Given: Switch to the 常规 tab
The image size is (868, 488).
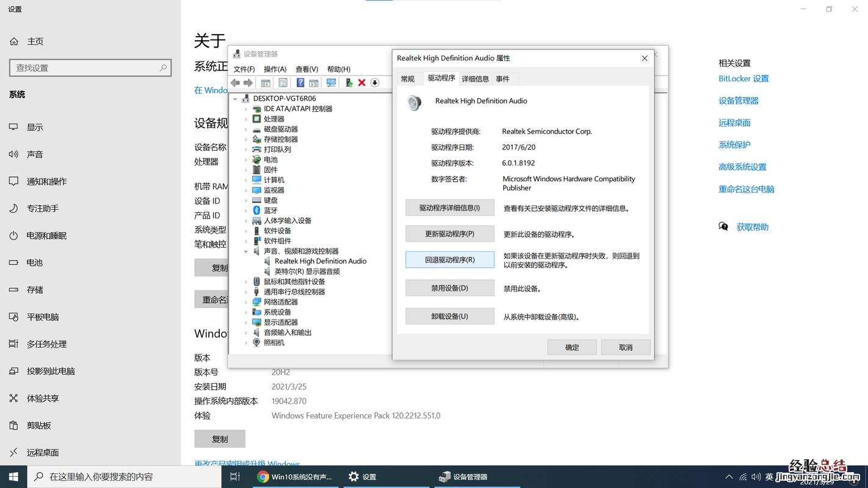Looking at the screenshot, I should coord(408,79).
